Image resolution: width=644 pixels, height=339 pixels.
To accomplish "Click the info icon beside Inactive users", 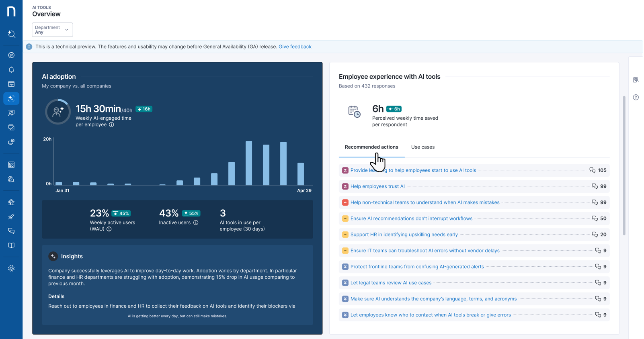I will click(x=196, y=223).
